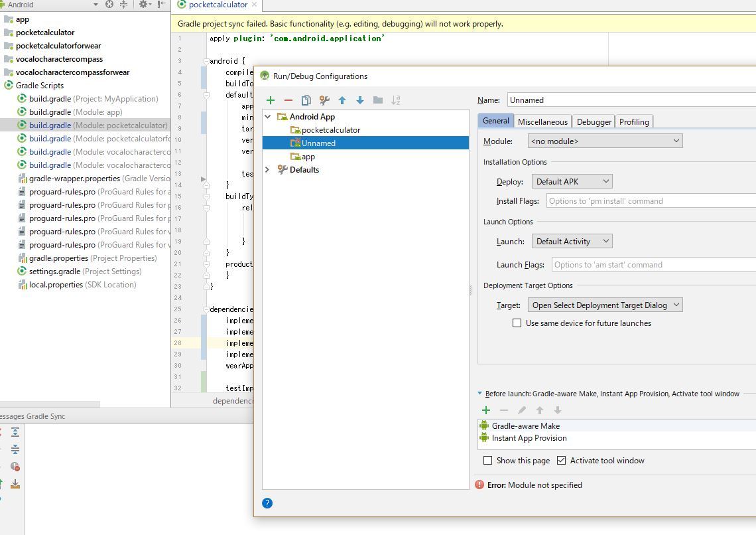Move configuration down with blue arrow
This screenshot has height=535, width=756.
click(360, 100)
